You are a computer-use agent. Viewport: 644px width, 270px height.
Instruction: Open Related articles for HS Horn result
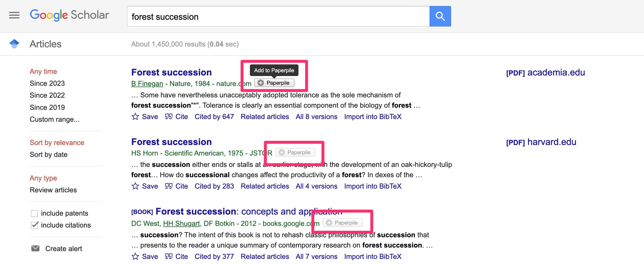tap(265, 186)
